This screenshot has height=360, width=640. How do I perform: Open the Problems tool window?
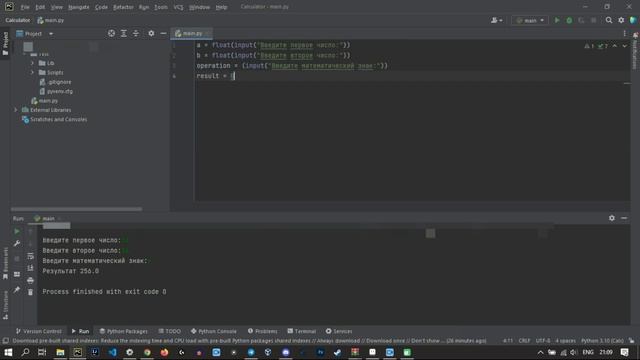pyautogui.click(x=262, y=331)
